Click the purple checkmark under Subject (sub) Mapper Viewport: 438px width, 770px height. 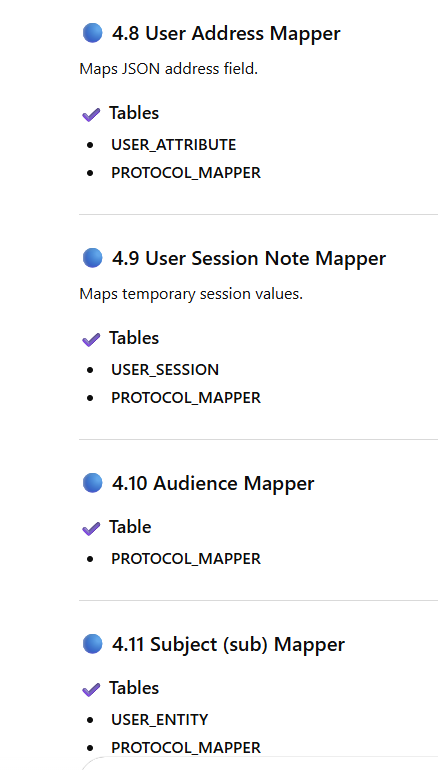click(91, 689)
